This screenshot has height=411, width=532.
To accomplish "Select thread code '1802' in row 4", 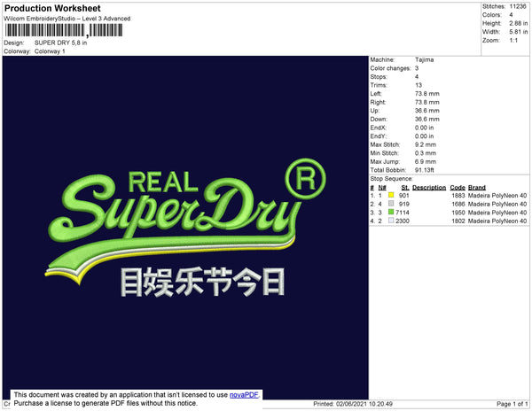I will click(x=458, y=221).
